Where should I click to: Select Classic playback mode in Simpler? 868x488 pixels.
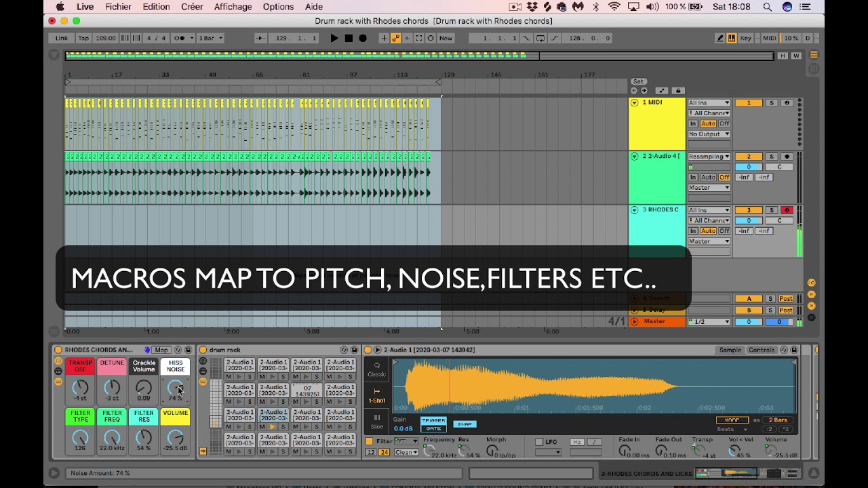(x=376, y=369)
